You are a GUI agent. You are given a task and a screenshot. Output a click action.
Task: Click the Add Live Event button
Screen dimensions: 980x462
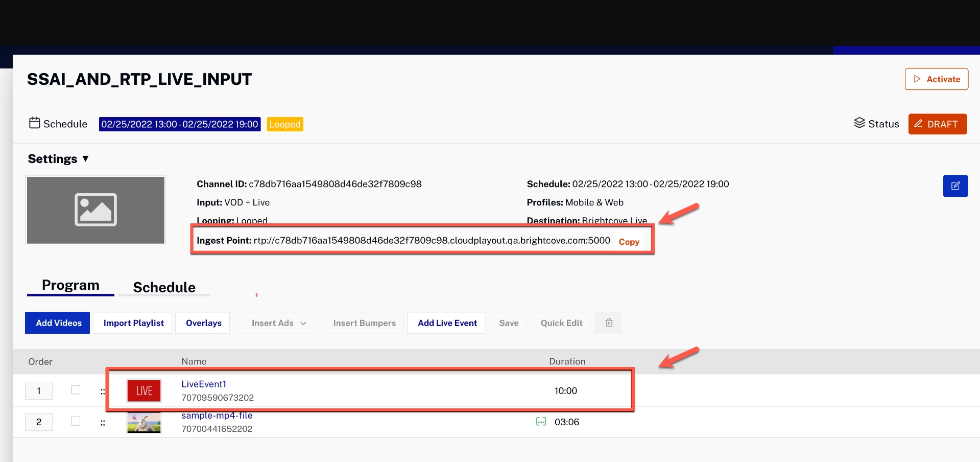[x=447, y=323]
